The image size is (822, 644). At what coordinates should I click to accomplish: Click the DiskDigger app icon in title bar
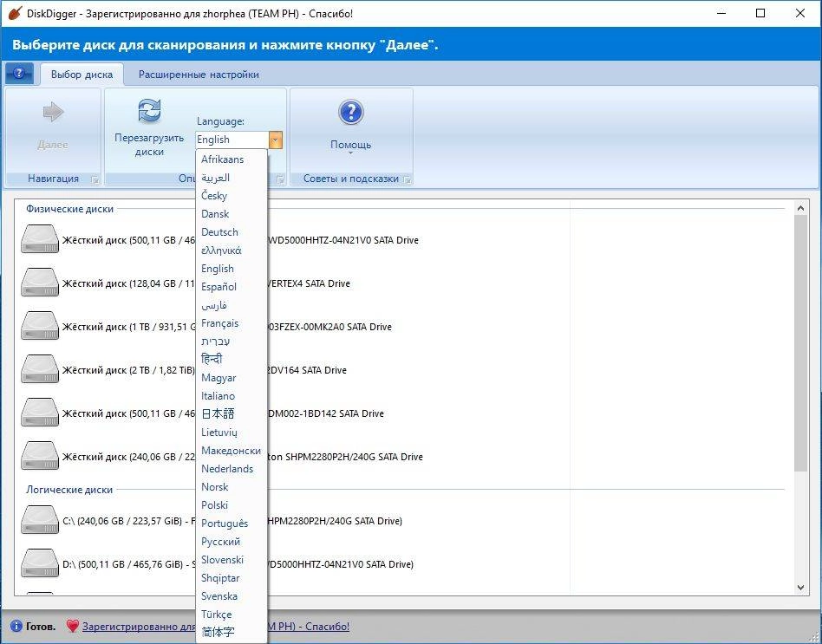point(16,13)
